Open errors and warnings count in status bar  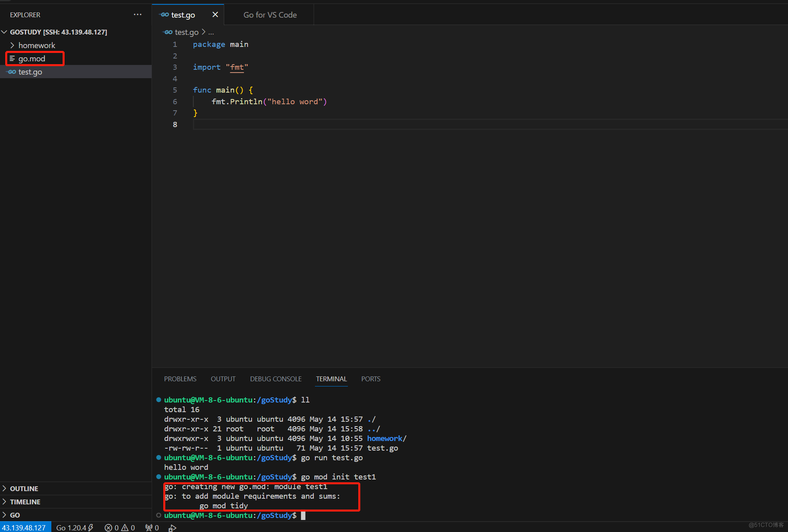[x=120, y=527]
